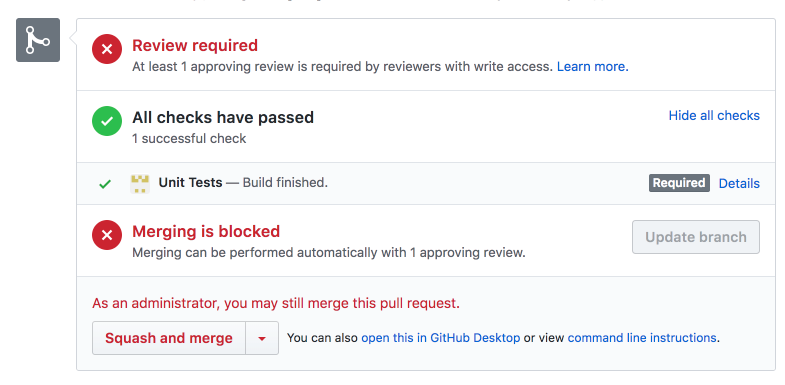Click the red X beside Merging is blocked
The height and width of the screenshot is (385, 785).
coord(107,235)
